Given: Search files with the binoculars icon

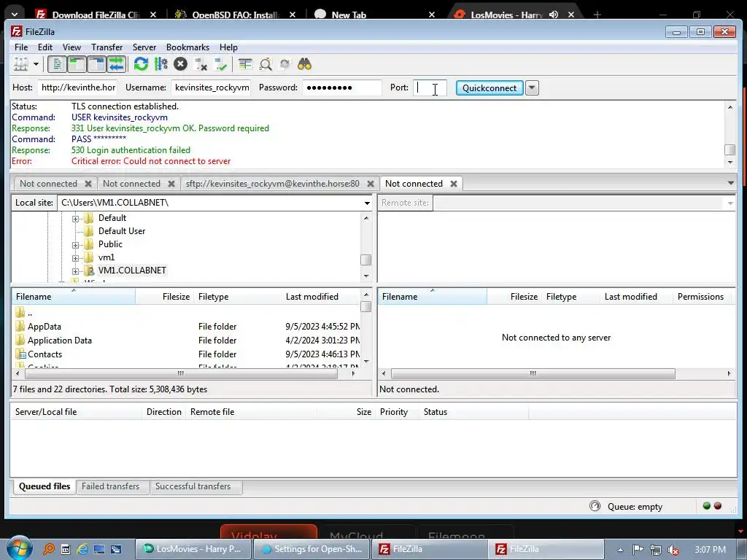Looking at the screenshot, I should pyautogui.click(x=305, y=64).
